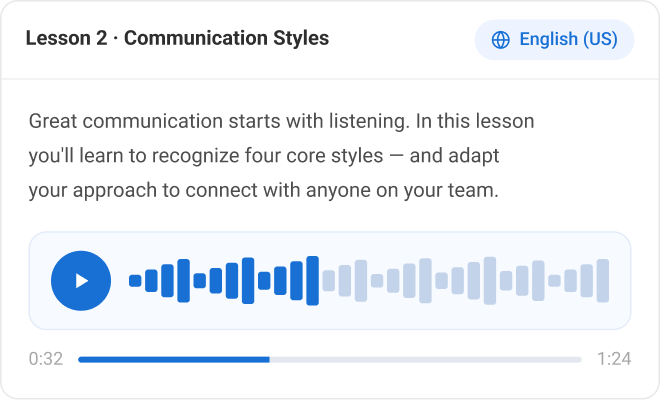Click the elapsed time 0:32

(x=46, y=359)
